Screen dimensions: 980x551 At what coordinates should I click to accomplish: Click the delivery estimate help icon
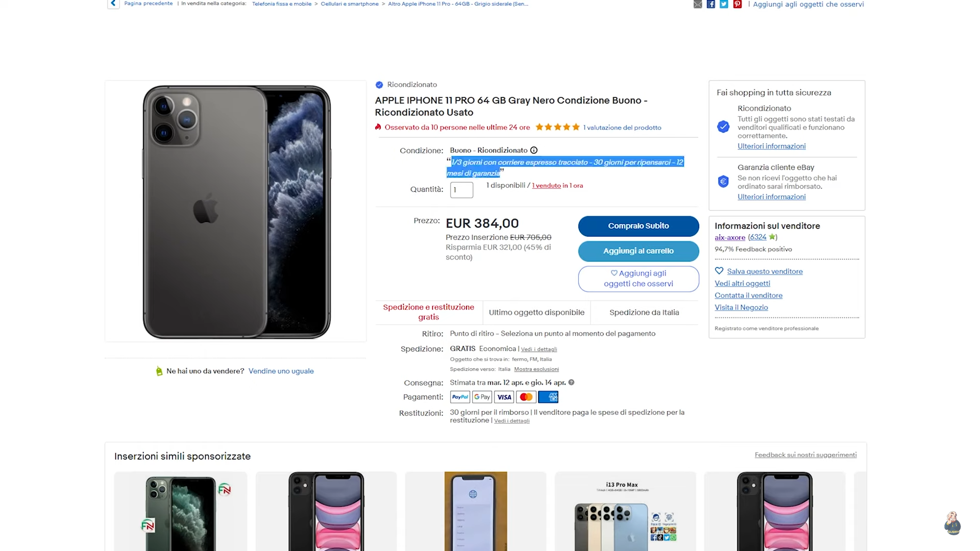(x=572, y=383)
